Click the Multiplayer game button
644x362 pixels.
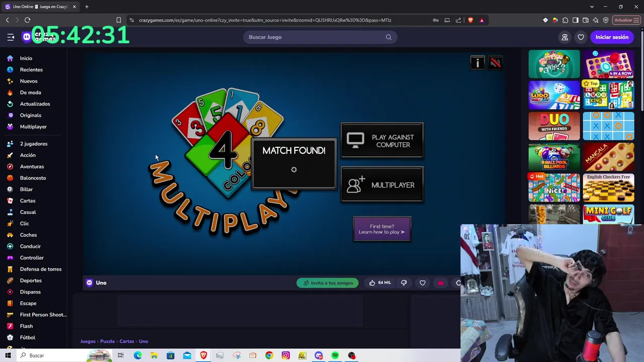pyautogui.click(x=382, y=185)
